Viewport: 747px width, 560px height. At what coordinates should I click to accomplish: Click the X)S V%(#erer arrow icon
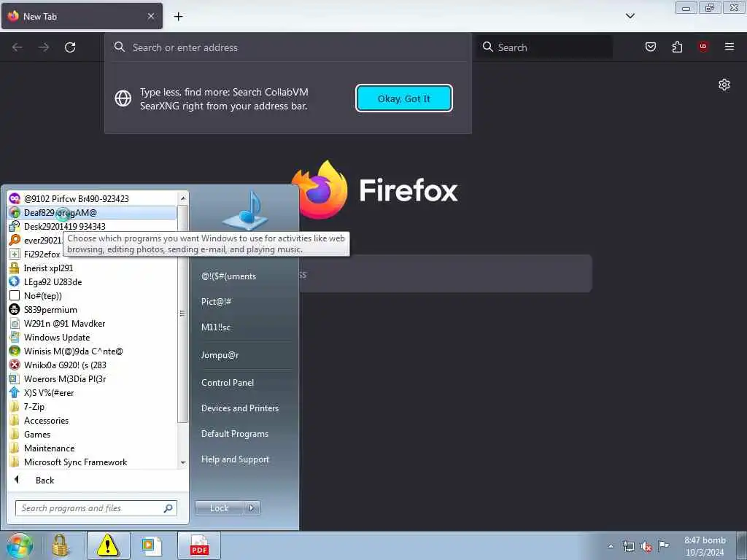15,393
